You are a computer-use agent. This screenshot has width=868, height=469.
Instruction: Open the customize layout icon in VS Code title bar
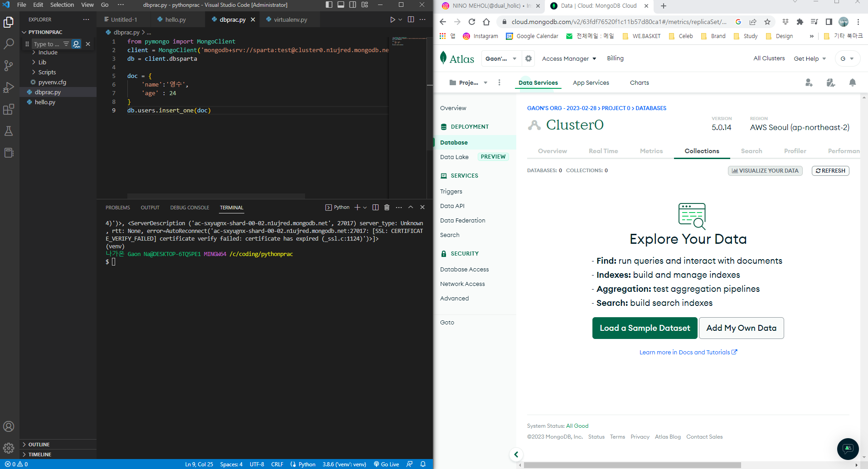365,5
